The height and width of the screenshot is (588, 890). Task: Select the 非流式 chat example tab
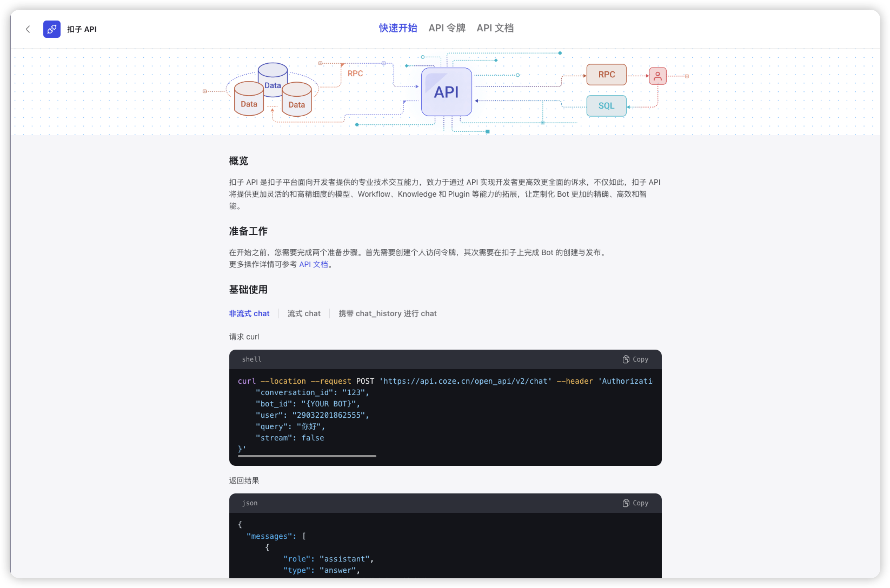249,313
